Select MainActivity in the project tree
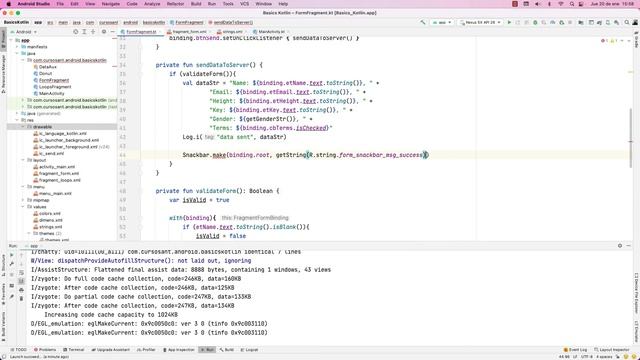This screenshot has width=640, height=360. [x=52, y=93]
